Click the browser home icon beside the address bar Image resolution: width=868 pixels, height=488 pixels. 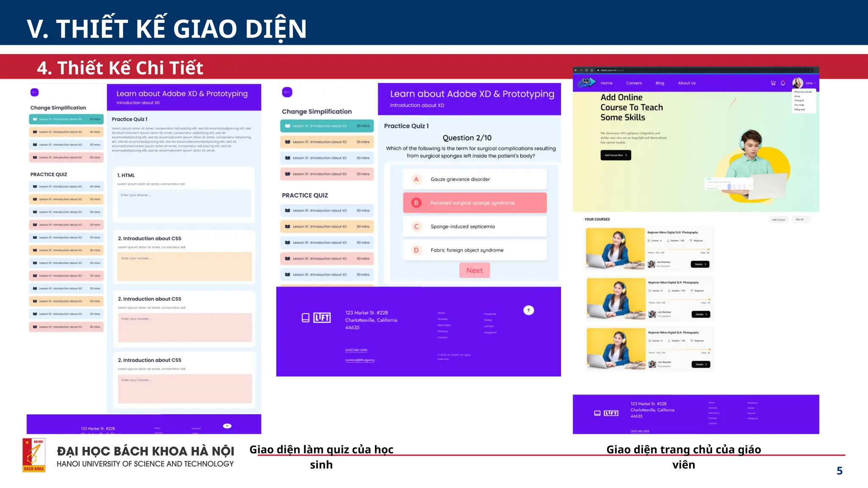(592, 70)
